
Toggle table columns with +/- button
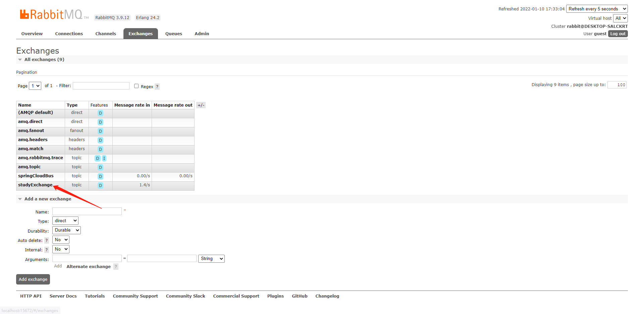(x=201, y=105)
